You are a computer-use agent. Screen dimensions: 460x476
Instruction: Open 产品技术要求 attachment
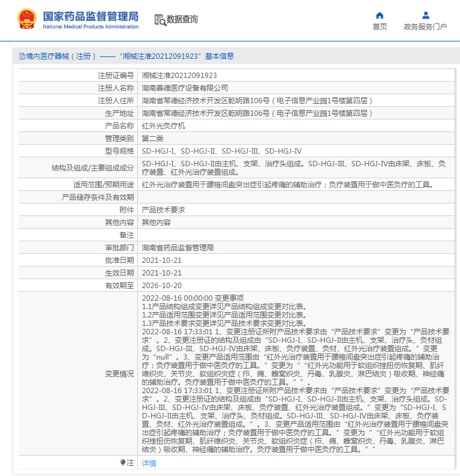[x=163, y=210]
